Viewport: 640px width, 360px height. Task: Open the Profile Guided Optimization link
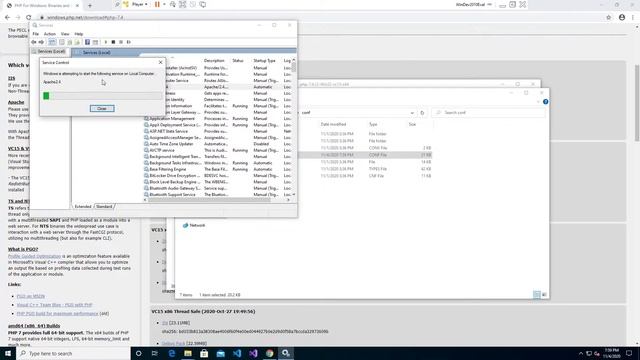click(x=34, y=256)
